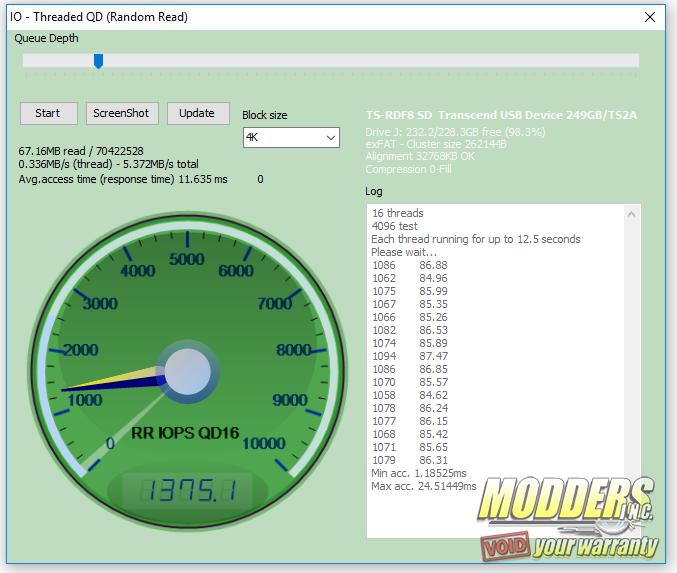The width and height of the screenshot is (677, 573).
Task: Select log row '1070 85.57'
Action: click(410, 382)
